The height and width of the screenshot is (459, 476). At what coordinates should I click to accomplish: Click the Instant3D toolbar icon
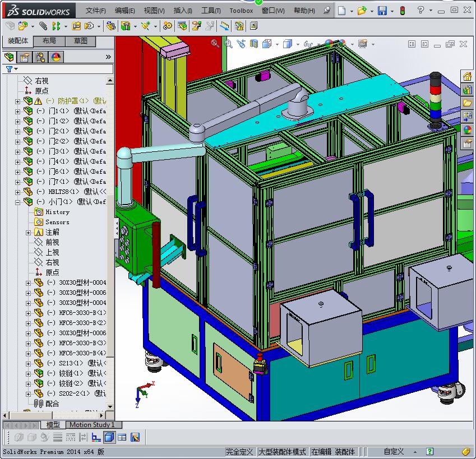253,26
